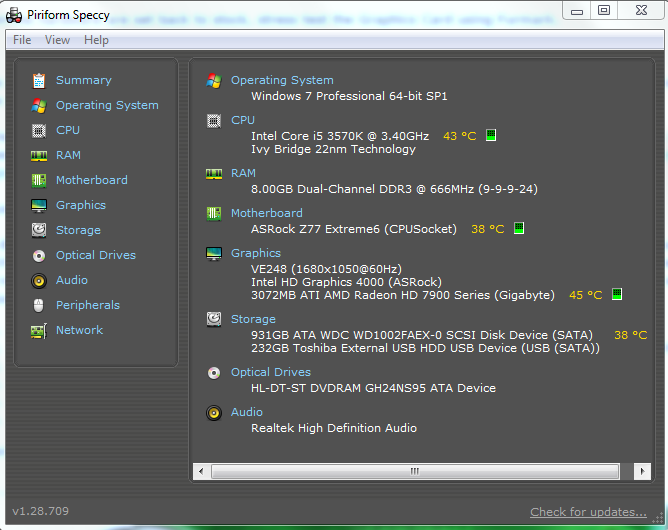Click the Storage heading link in summary
668x530 pixels.
click(253, 319)
